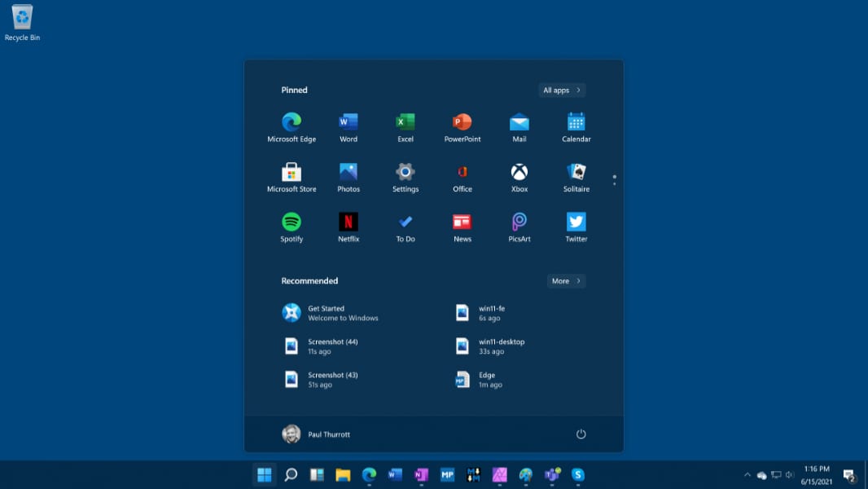Open the paint palette app on the taskbar
Viewport: 868px width, 489px height.
(x=525, y=474)
